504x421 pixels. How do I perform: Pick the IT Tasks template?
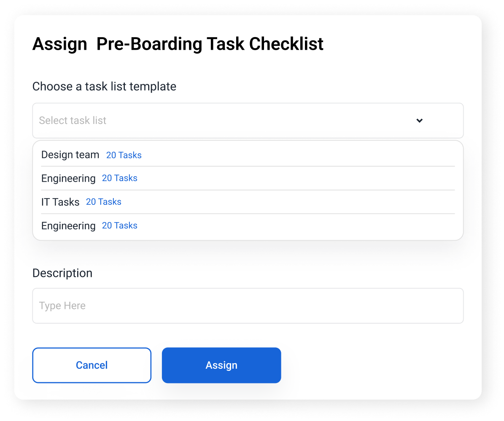tap(60, 202)
